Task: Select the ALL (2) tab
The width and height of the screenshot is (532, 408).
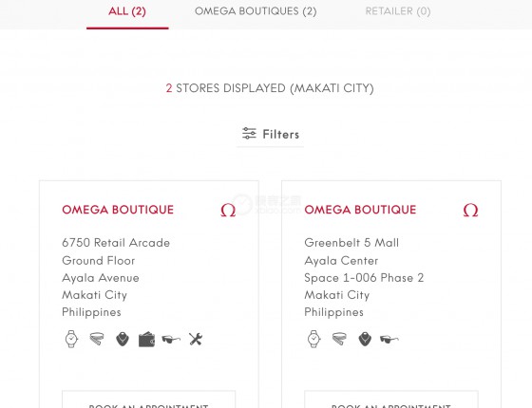Action: [127, 11]
